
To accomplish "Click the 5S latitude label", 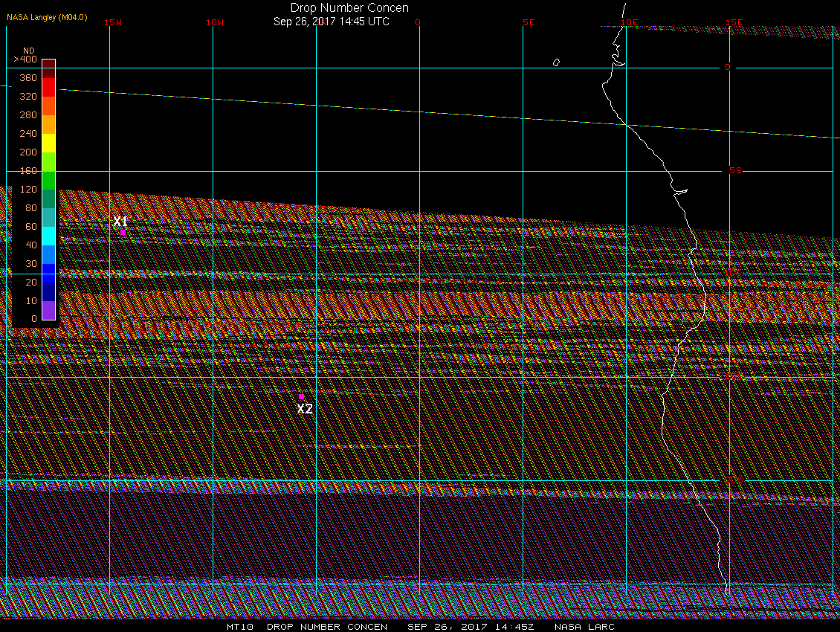I will click(735, 170).
